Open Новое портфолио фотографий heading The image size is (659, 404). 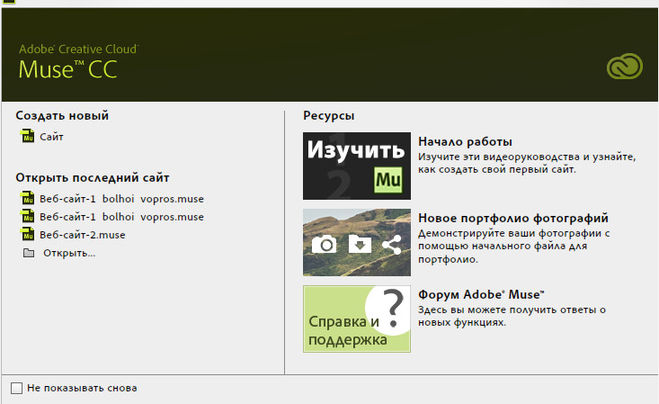(513, 218)
